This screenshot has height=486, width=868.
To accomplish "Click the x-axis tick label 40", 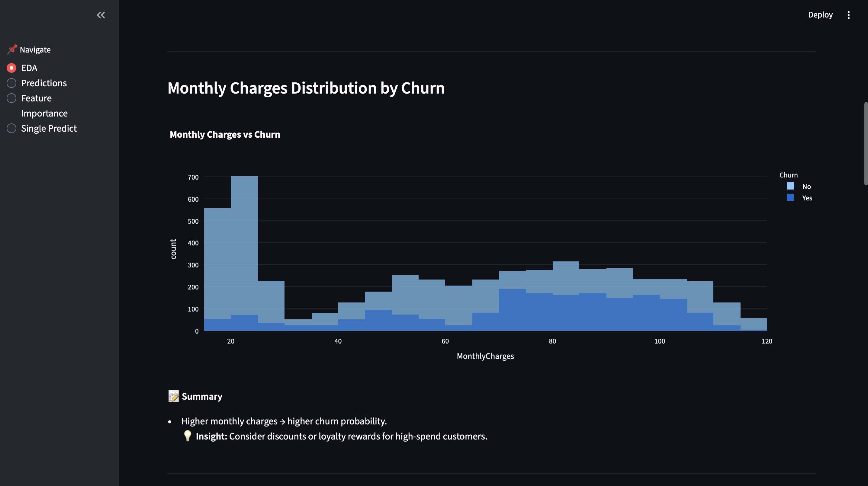I will pyautogui.click(x=338, y=341).
